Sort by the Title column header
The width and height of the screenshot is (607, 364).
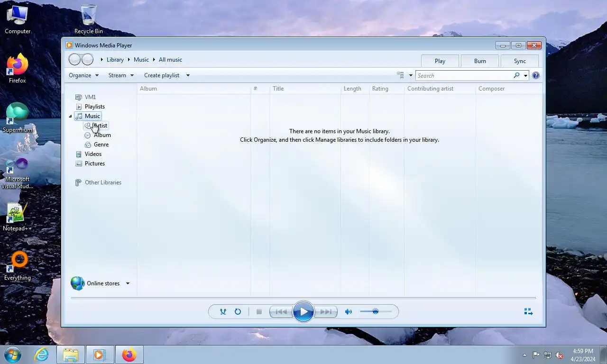pyautogui.click(x=305, y=89)
